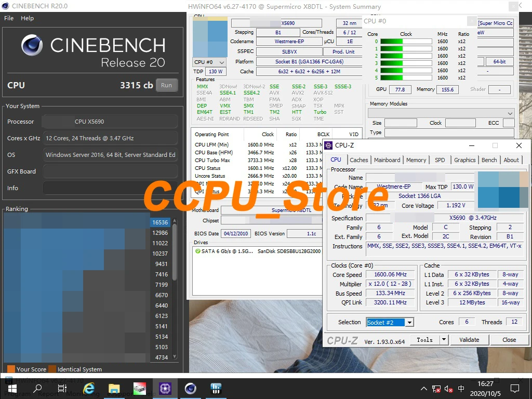532x399 pixels.
Task: Switch to the Caches tab
Action: point(358,160)
